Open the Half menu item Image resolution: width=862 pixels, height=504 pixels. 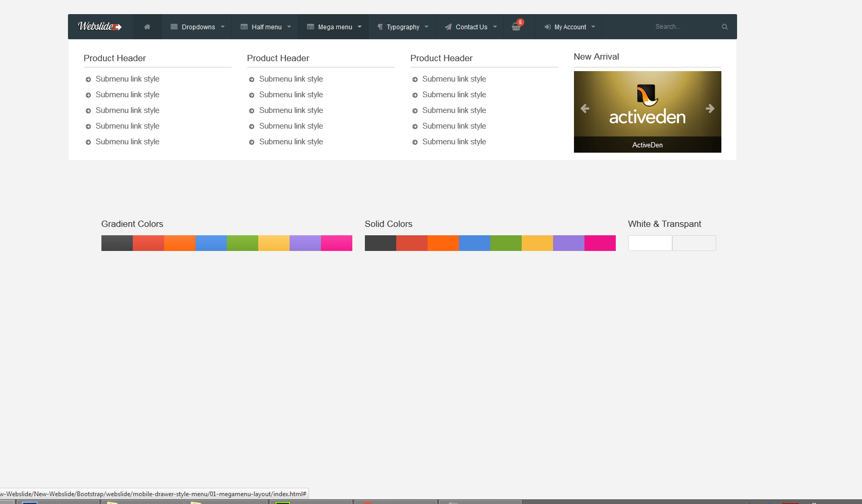[265, 27]
